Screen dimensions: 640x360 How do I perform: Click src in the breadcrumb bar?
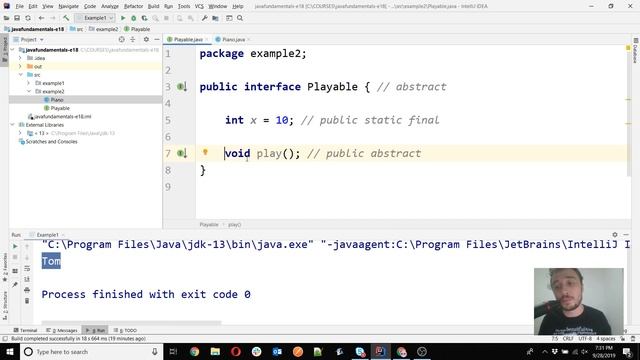(77, 29)
